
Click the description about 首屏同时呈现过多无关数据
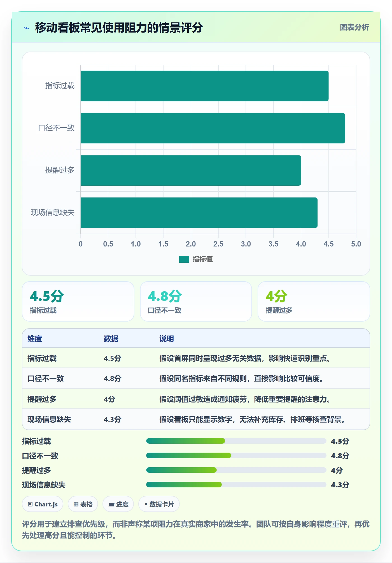[245, 359]
